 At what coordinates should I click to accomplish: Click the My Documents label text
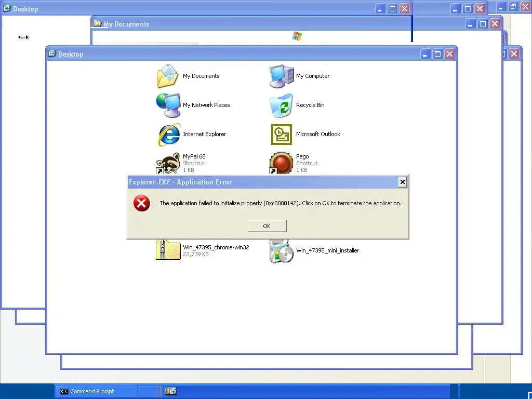(x=201, y=76)
